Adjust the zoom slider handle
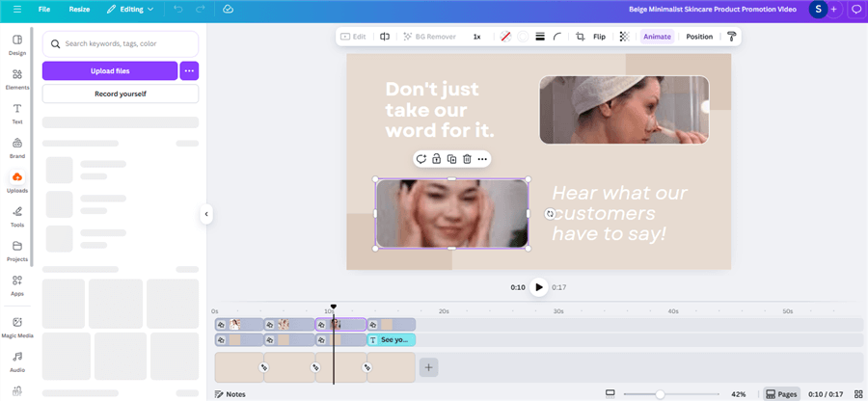The width and height of the screenshot is (868, 401). [x=660, y=394]
